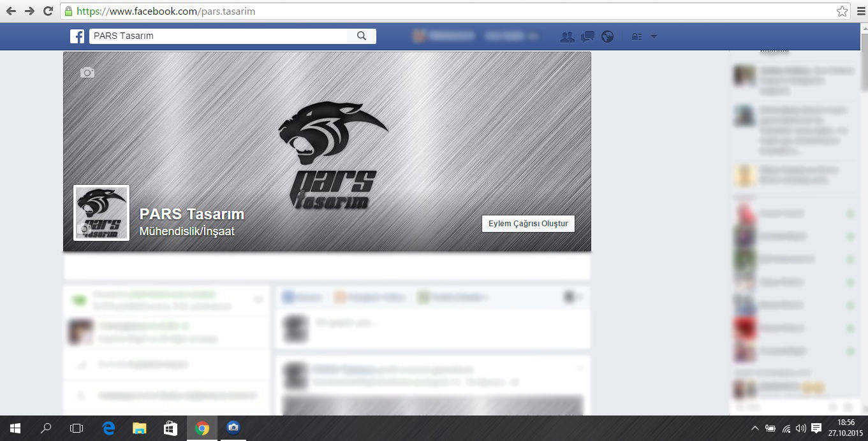Image resolution: width=868 pixels, height=441 pixels.
Task: Show hidden tray icons with the chevron
Action: (x=755, y=428)
